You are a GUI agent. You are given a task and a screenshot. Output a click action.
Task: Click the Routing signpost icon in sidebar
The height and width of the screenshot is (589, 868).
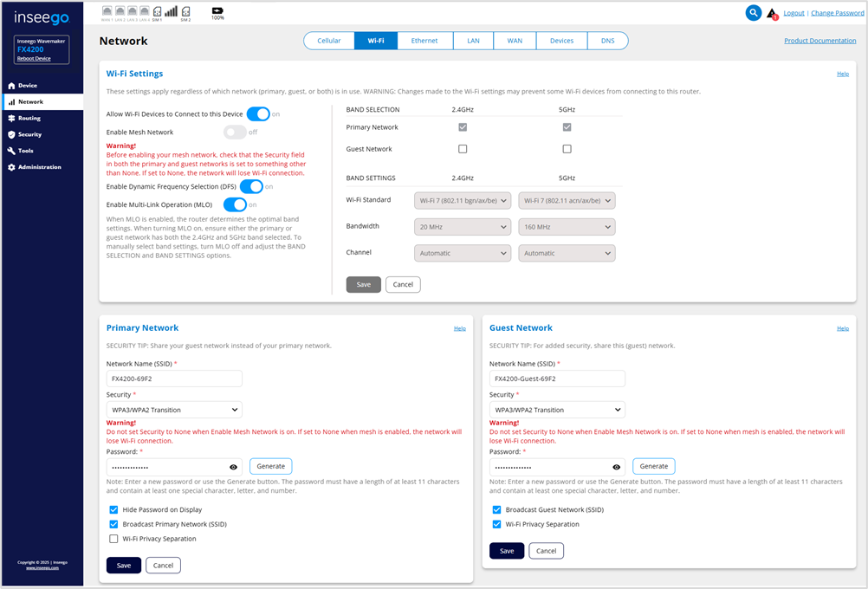[11, 118]
